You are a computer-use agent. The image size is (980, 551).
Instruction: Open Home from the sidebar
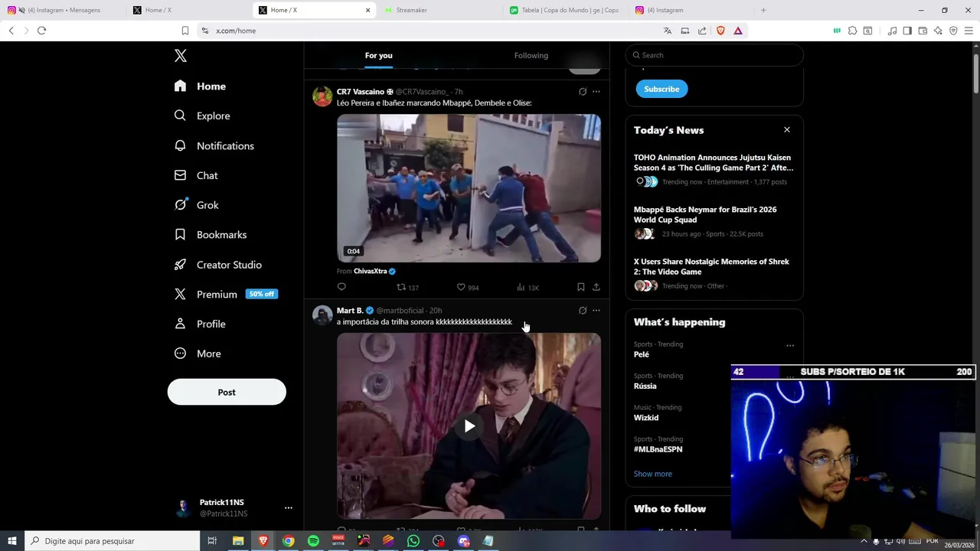[x=200, y=86]
